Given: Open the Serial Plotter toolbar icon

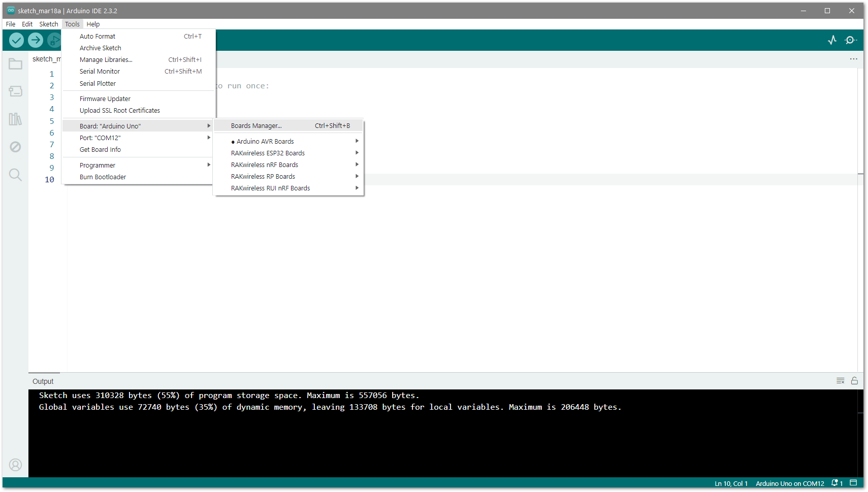Looking at the screenshot, I should click(x=832, y=40).
